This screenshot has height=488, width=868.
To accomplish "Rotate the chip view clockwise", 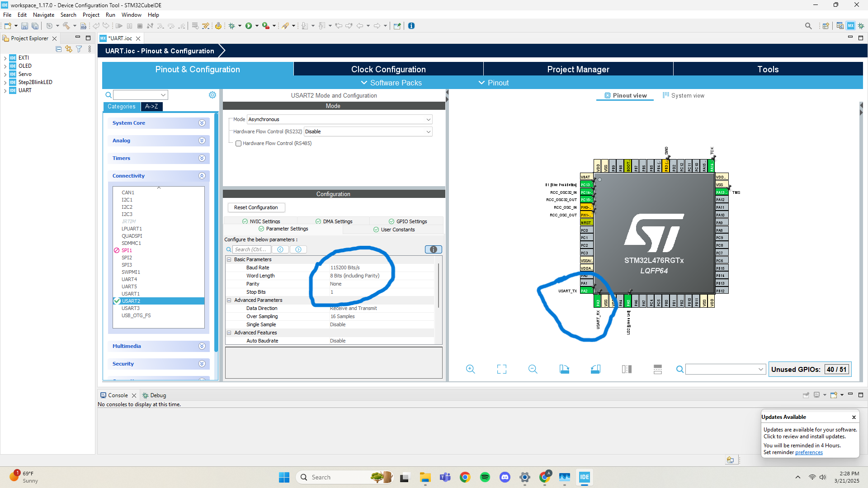I will [564, 369].
